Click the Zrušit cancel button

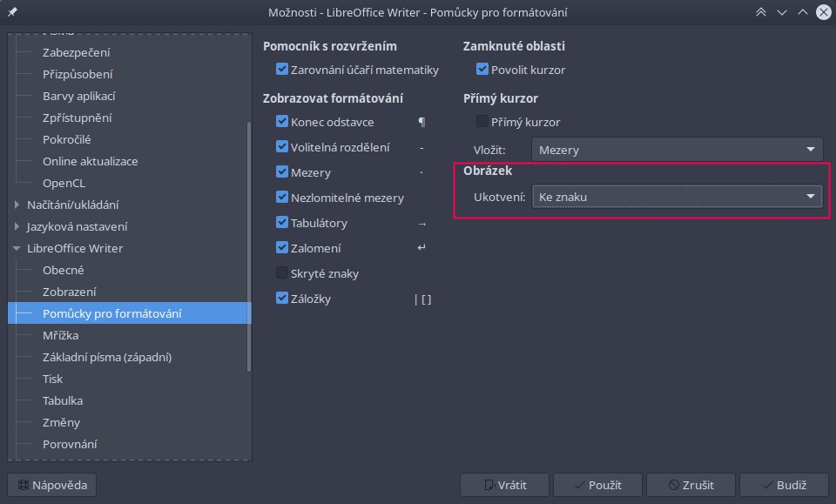691,485
